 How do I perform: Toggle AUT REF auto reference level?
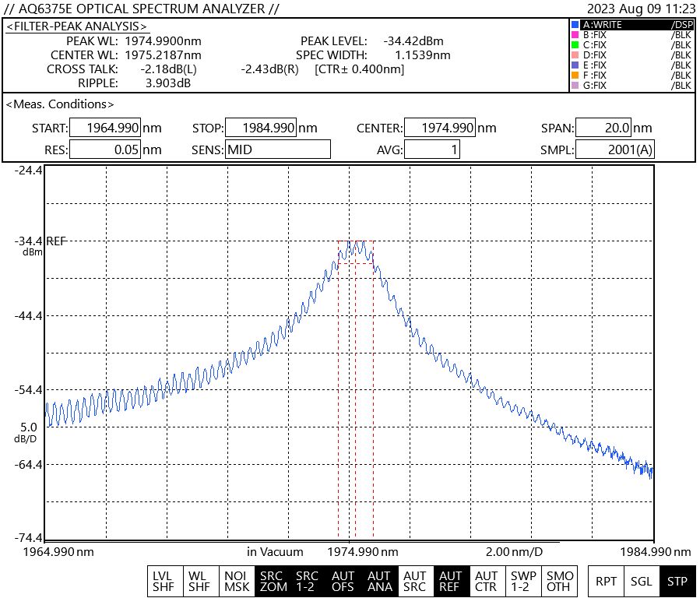click(x=450, y=582)
